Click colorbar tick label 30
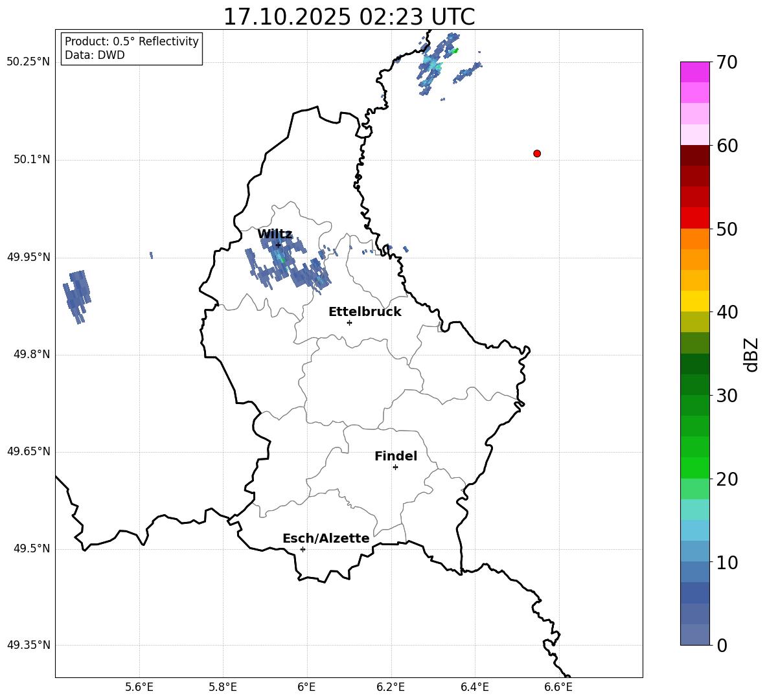This screenshot has width=767, height=700. [x=727, y=396]
